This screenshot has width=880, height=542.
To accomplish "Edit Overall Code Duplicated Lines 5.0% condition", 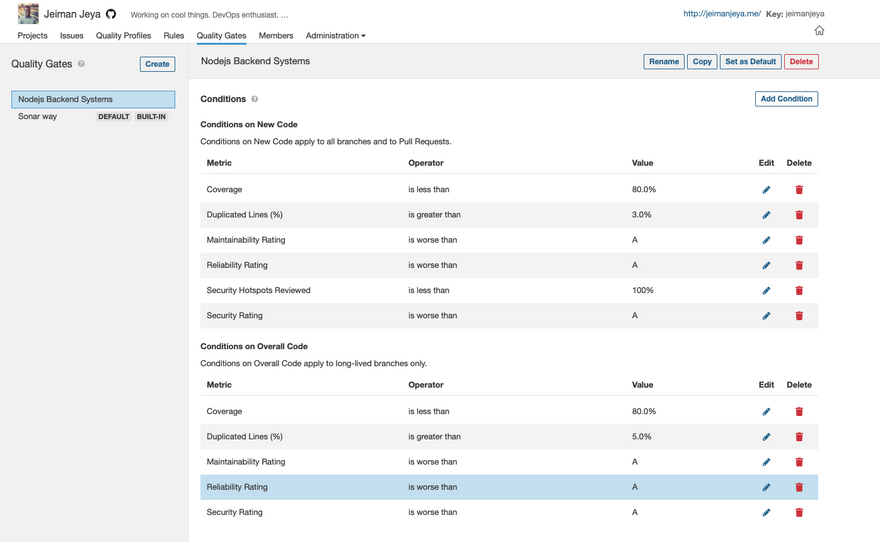I will [766, 437].
